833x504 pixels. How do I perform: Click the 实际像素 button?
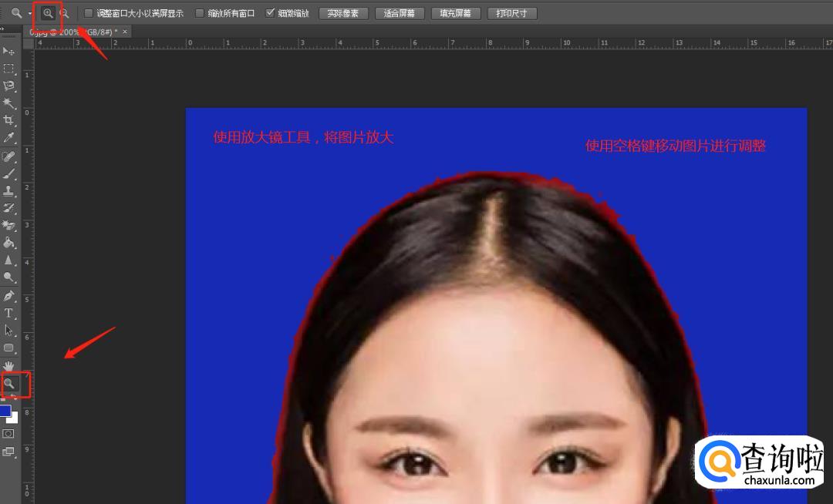[343, 13]
